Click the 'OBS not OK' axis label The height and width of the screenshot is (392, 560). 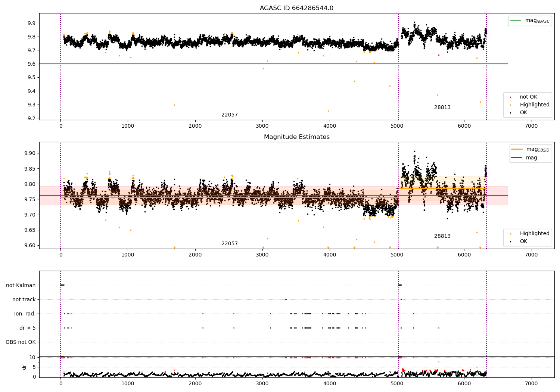(21, 342)
